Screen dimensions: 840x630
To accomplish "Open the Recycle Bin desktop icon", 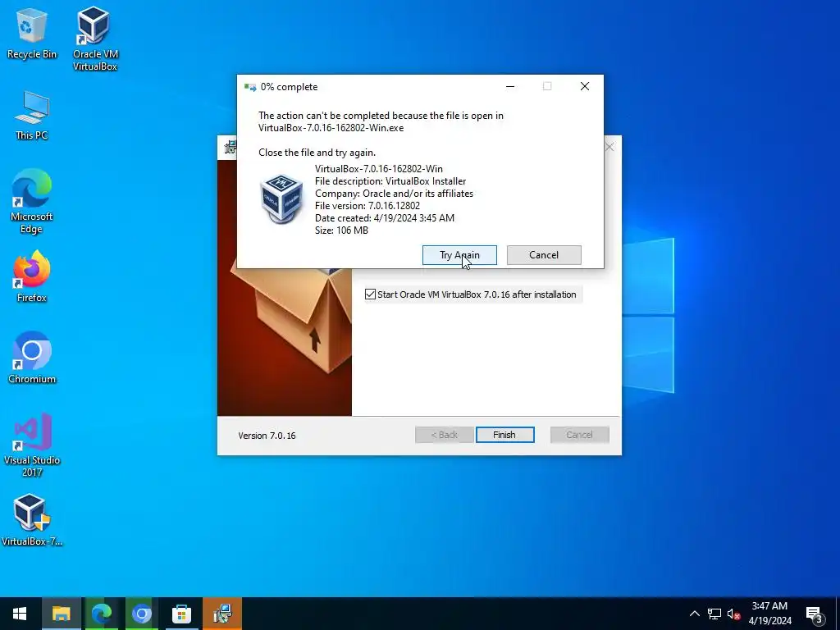I will [32, 33].
